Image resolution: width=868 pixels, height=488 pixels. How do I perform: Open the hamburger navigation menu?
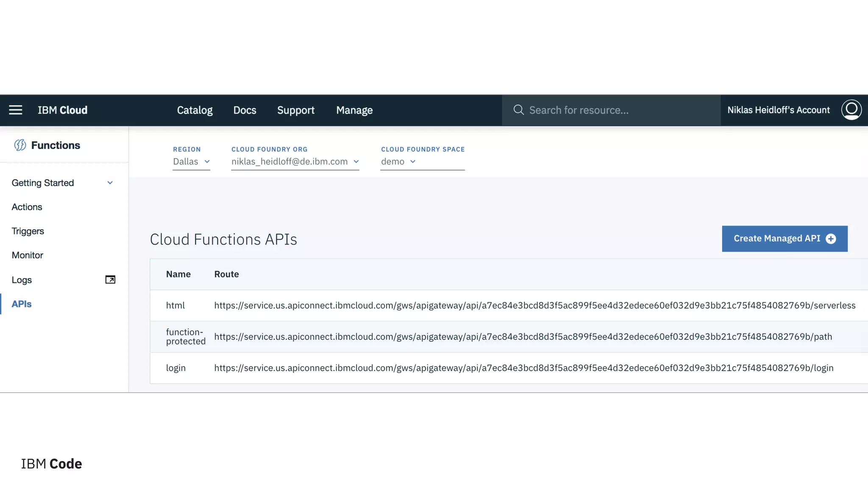tap(16, 110)
